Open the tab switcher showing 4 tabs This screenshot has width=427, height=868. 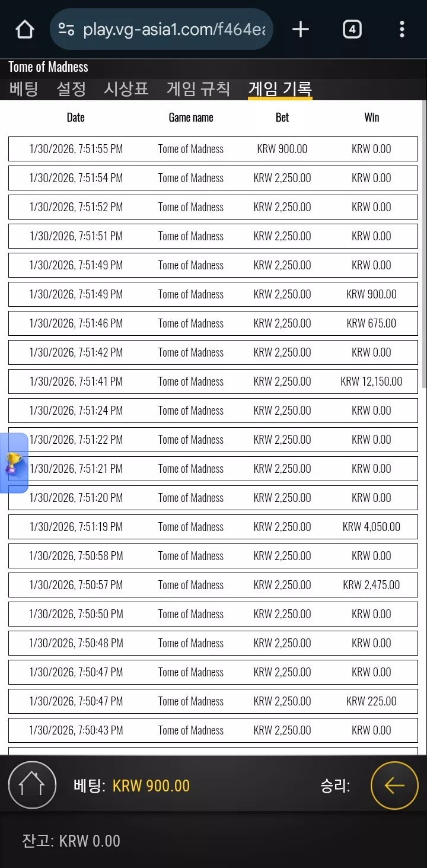click(352, 29)
